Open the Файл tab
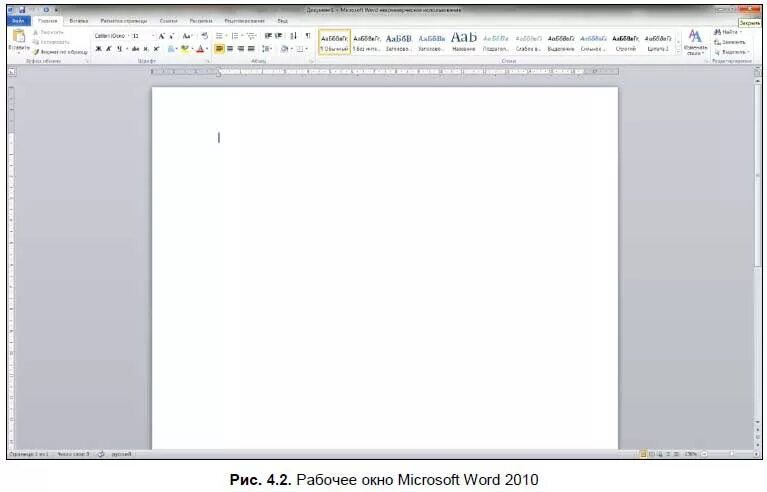This screenshot has width=767, height=492. pos(19,21)
